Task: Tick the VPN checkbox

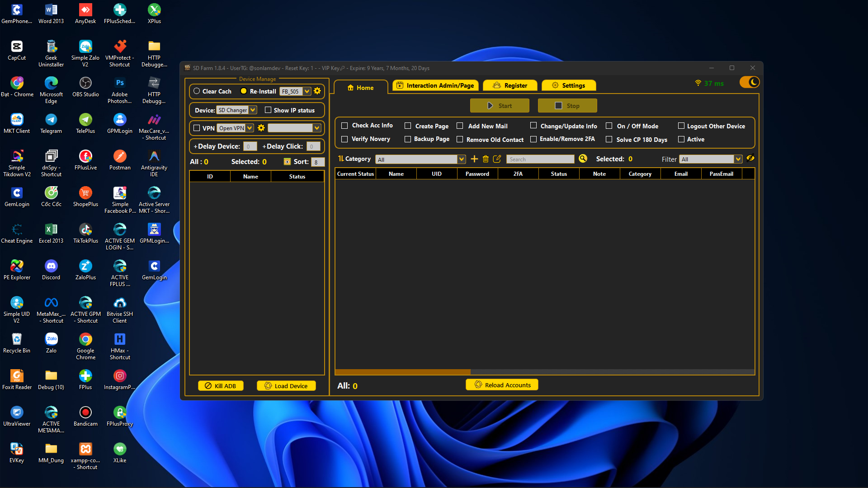Action: (x=197, y=128)
